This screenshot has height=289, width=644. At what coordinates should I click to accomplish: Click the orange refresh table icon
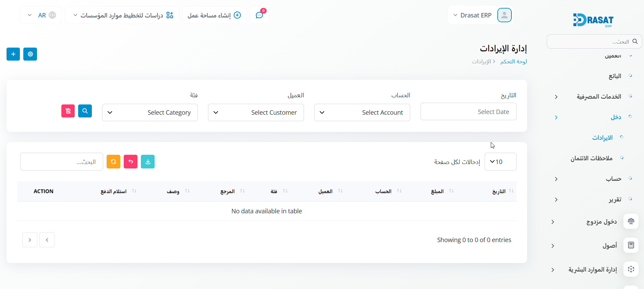point(113,162)
